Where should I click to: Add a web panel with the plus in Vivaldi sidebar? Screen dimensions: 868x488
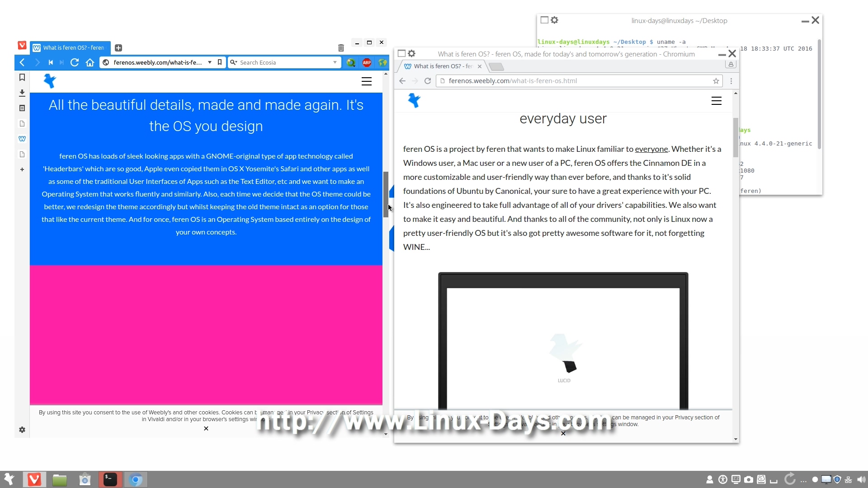pyautogui.click(x=22, y=169)
